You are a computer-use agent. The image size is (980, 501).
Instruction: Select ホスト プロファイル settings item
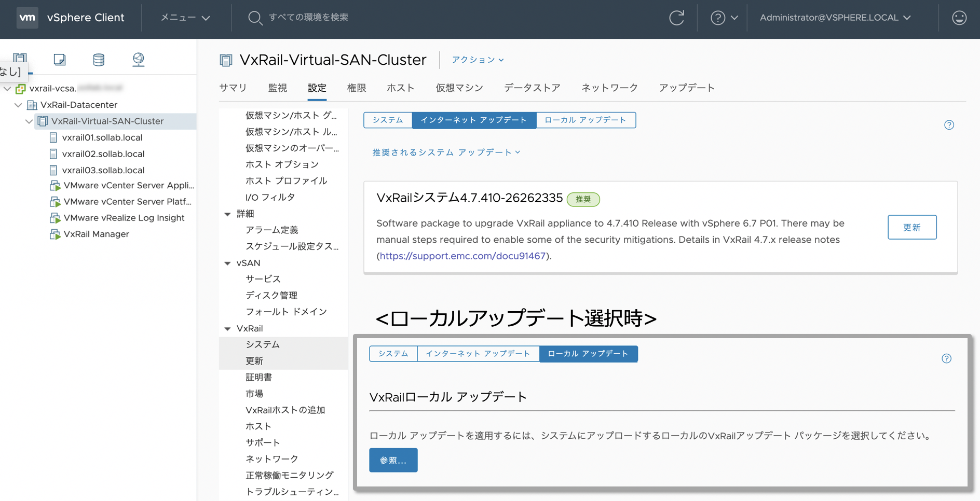coord(286,181)
